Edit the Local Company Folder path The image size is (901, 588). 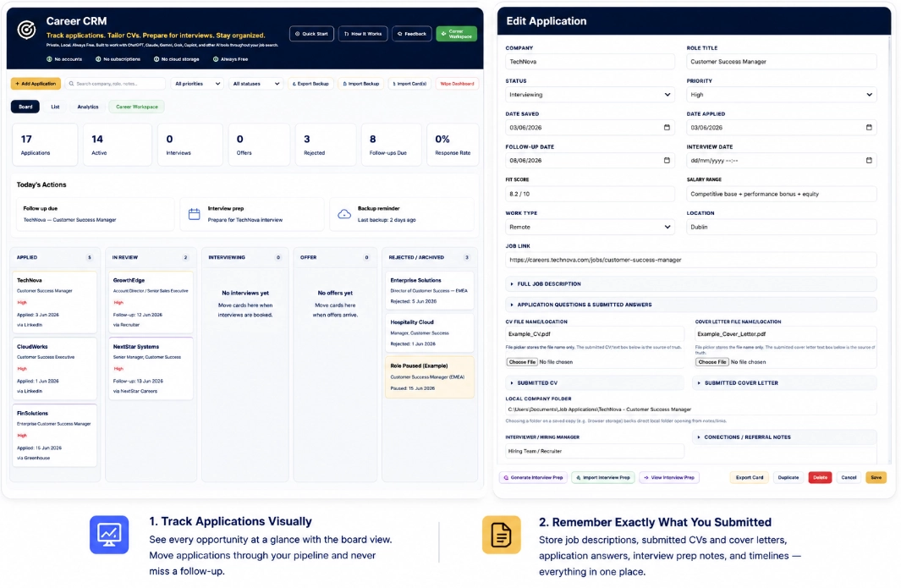coord(690,409)
